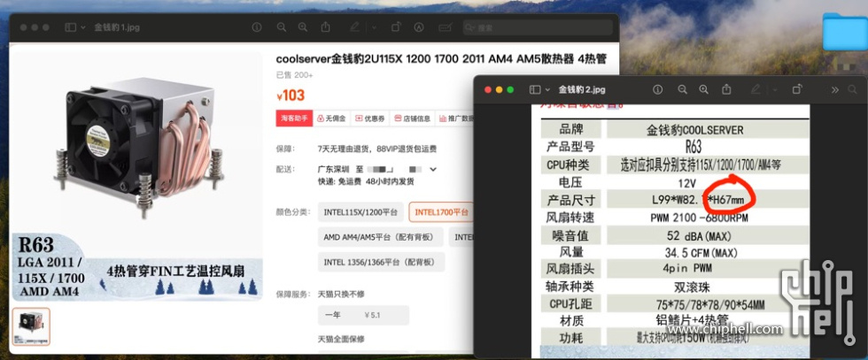
Task: Open highlight options chevron in 金钱豹 2.jpg window
Action: pyautogui.click(x=774, y=89)
